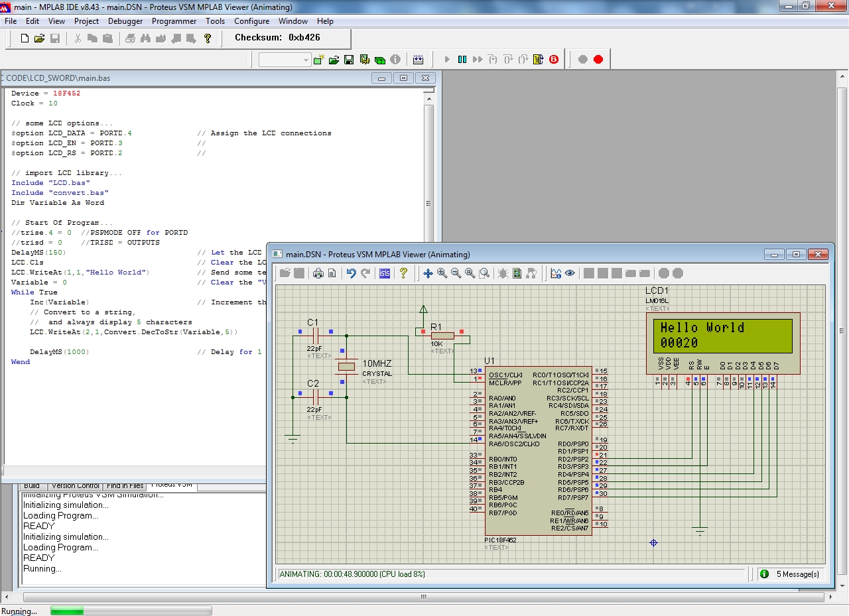
Task: Open Proteus viewer help question mark
Action: [403, 273]
